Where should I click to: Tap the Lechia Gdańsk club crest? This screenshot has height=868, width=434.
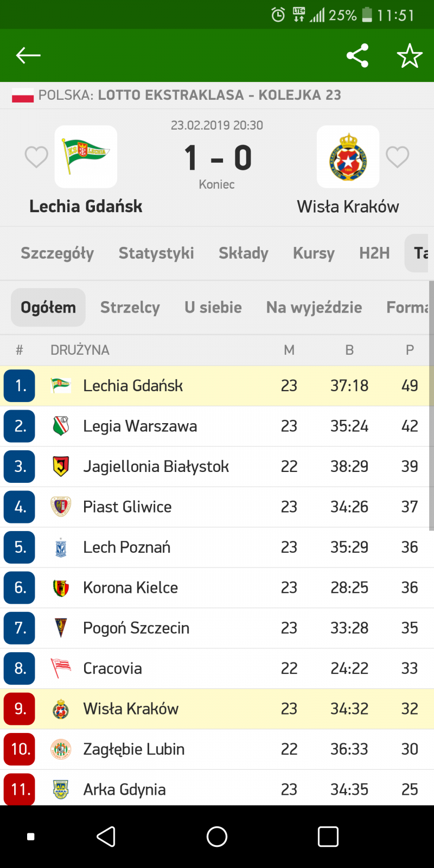(86, 157)
